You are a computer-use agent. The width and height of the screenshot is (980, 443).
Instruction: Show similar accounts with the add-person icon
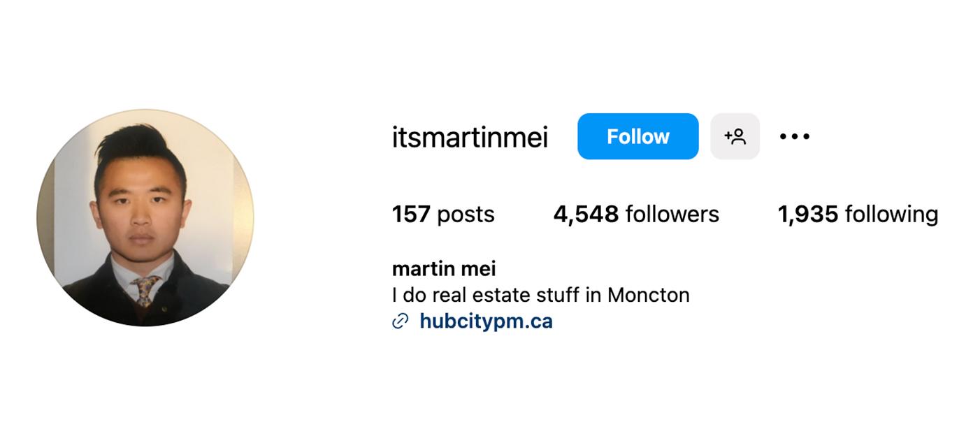click(x=735, y=136)
